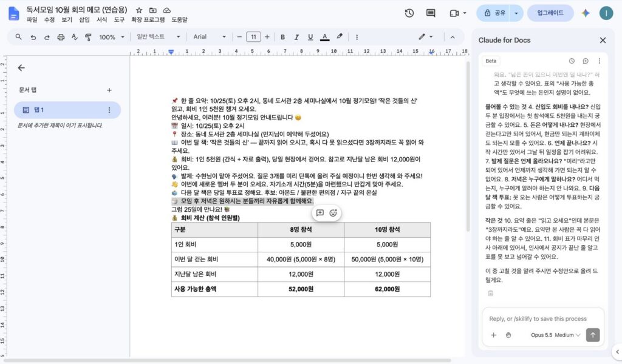This screenshot has width=622, height=364.
Task: Click the 52,000원 table cell
Action: (x=301, y=289)
